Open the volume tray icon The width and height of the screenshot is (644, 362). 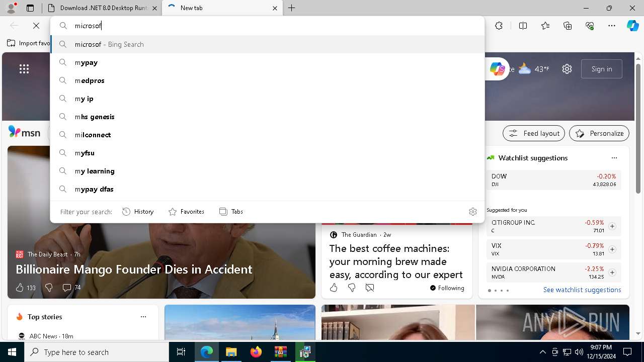pos(579,352)
